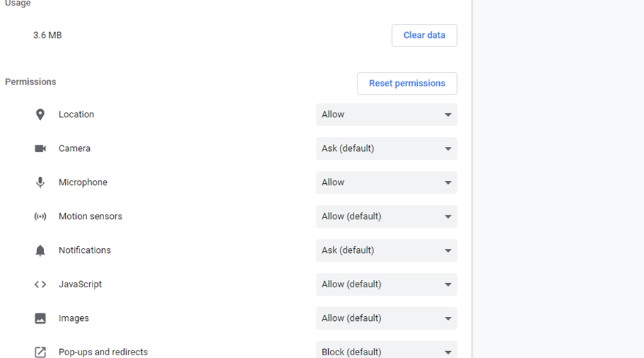This screenshot has height=358, width=644.
Task: Change the Notifications permission setting
Action: pyautogui.click(x=386, y=250)
